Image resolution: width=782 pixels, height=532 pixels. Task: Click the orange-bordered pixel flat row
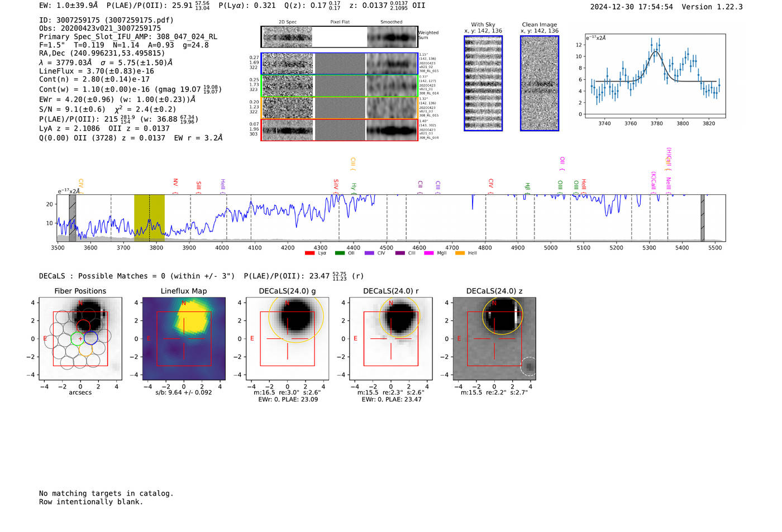(x=340, y=108)
